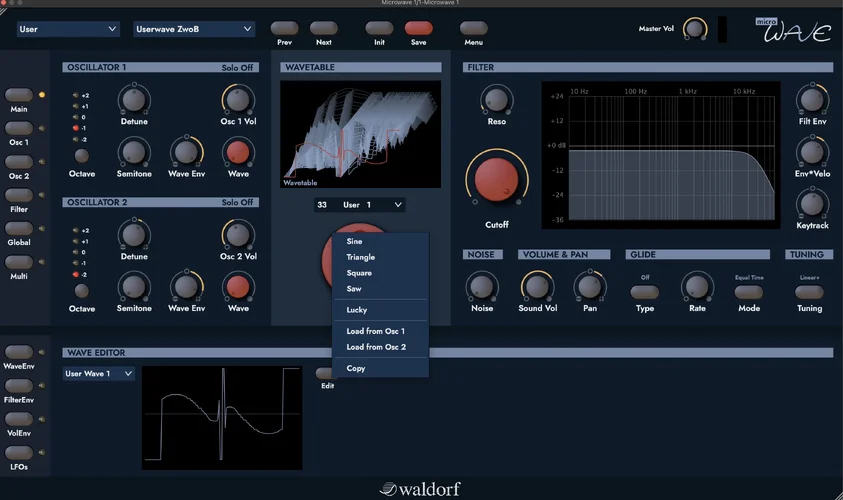Select -1 octave LED in Oscillator 2
Viewport: 843px width, 500px height.
point(76,263)
